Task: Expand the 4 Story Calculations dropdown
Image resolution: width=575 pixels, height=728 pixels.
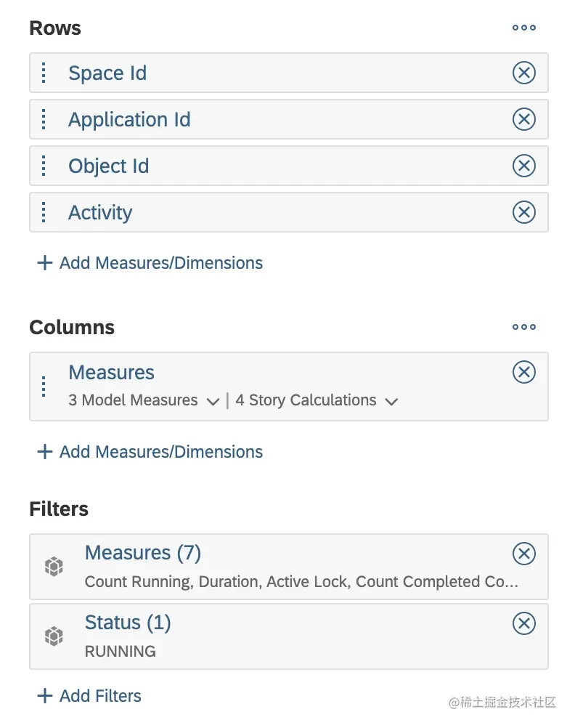Action: click(x=391, y=401)
